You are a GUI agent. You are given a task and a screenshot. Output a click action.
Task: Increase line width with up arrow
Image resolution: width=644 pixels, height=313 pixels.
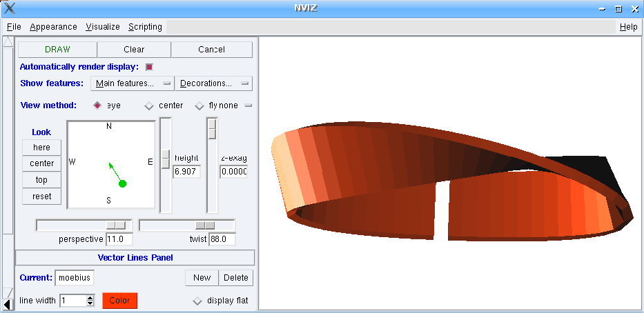[x=90, y=297]
